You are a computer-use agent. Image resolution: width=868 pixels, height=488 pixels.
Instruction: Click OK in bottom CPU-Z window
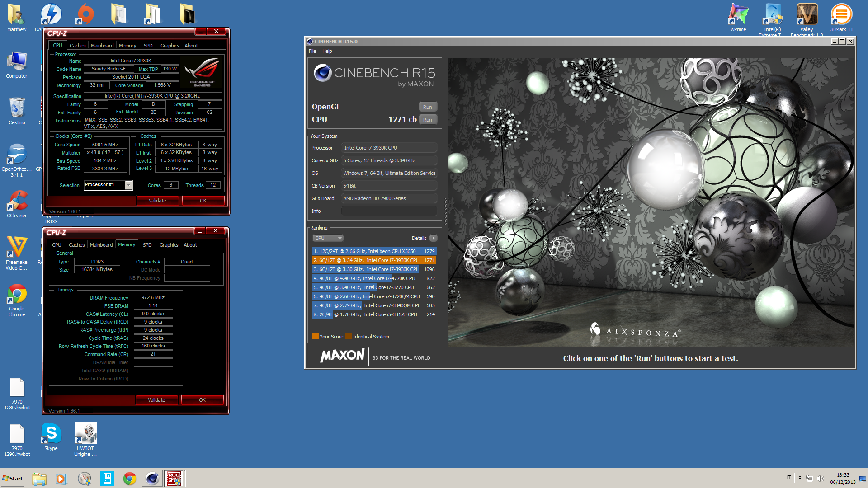click(x=202, y=400)
